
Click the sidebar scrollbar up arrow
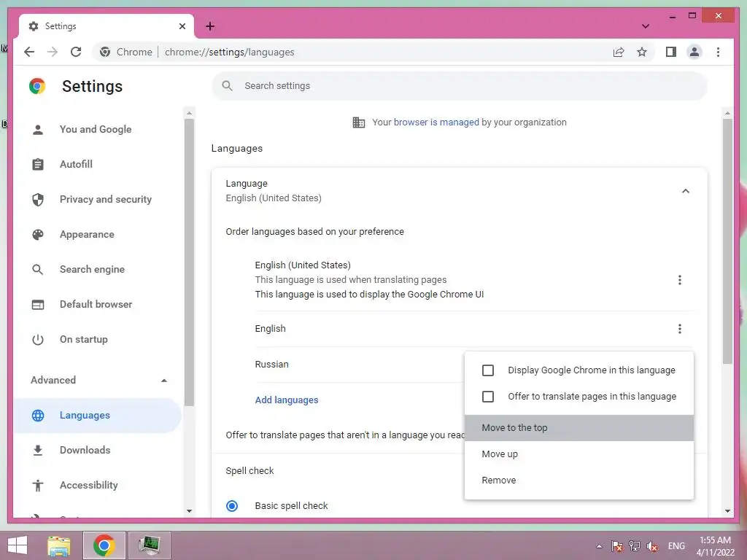[x=189, y=113]
